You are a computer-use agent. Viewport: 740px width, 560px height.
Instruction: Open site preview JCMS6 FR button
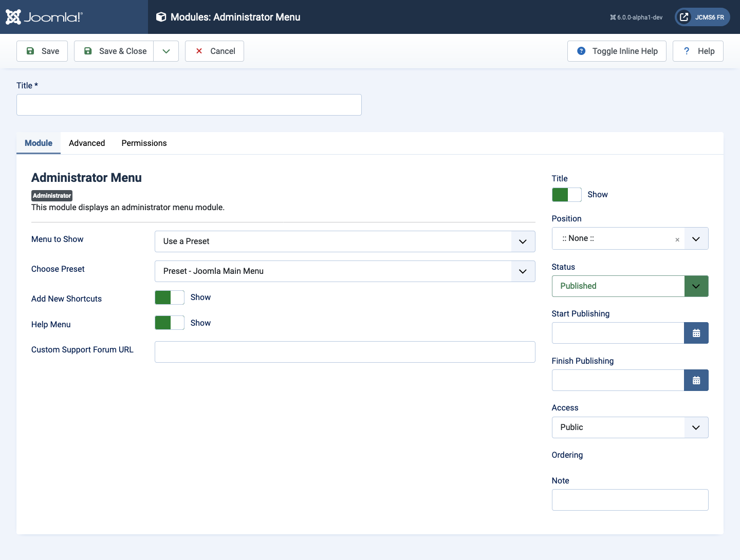(x=702, y=17)
